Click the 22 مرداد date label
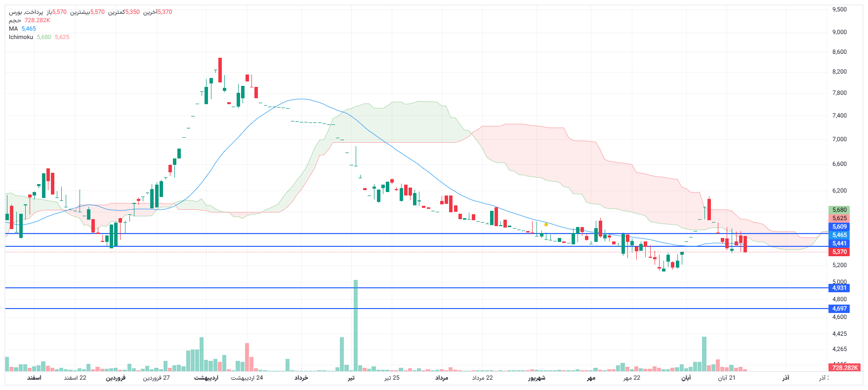This screenshot has height=390, width=868. [x=482, y=378]
